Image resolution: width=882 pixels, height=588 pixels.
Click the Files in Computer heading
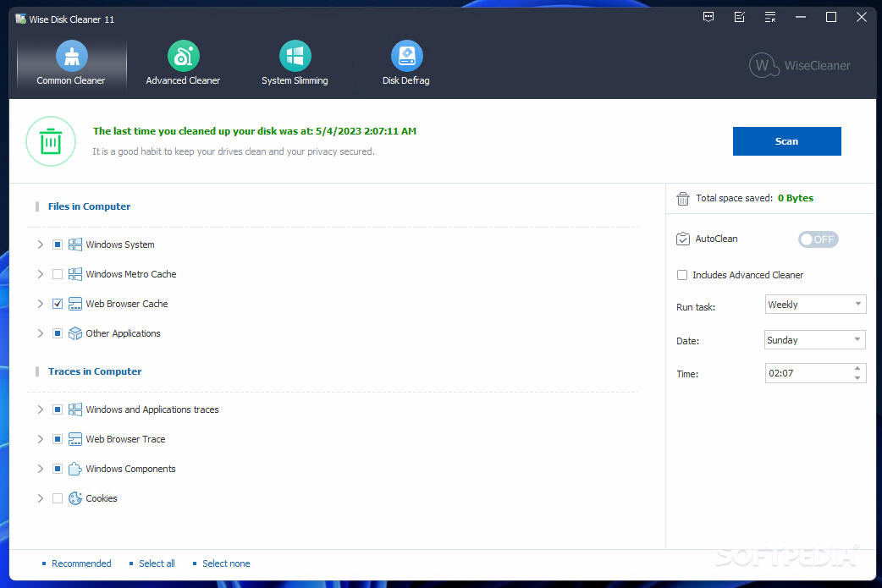pos(90,206)
